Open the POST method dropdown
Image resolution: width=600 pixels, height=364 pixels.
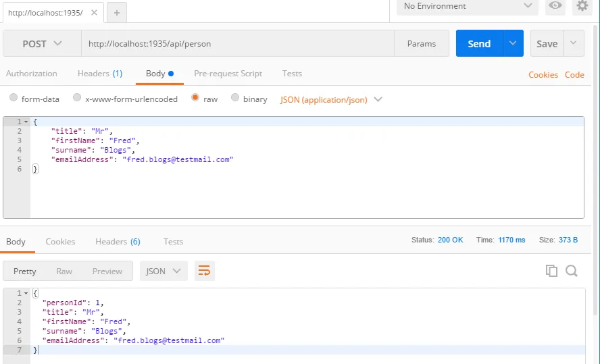42,44
